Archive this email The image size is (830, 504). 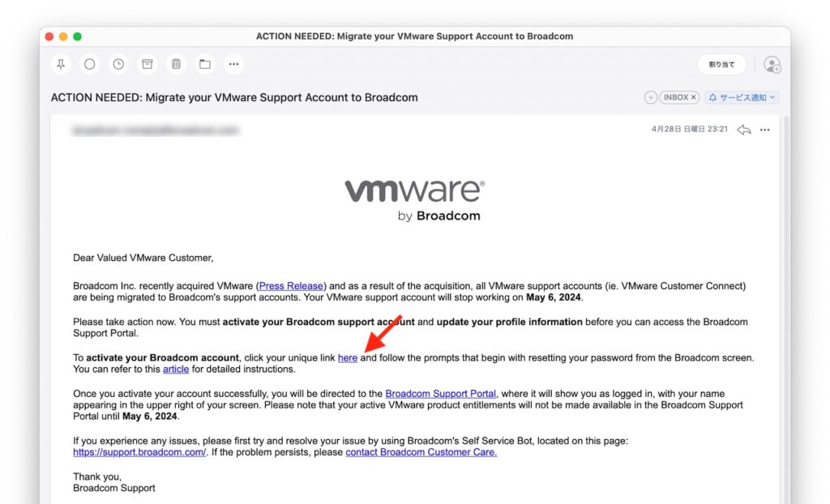click(147, 64)
